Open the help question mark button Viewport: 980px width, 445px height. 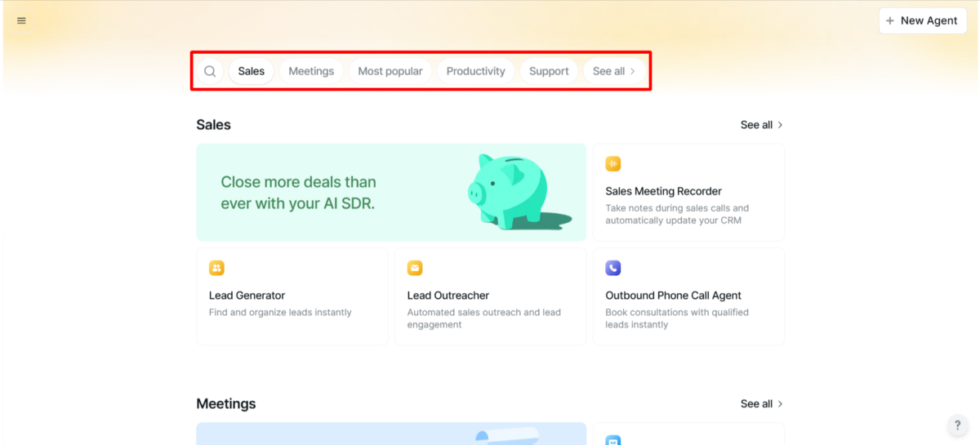click(958, 425)
